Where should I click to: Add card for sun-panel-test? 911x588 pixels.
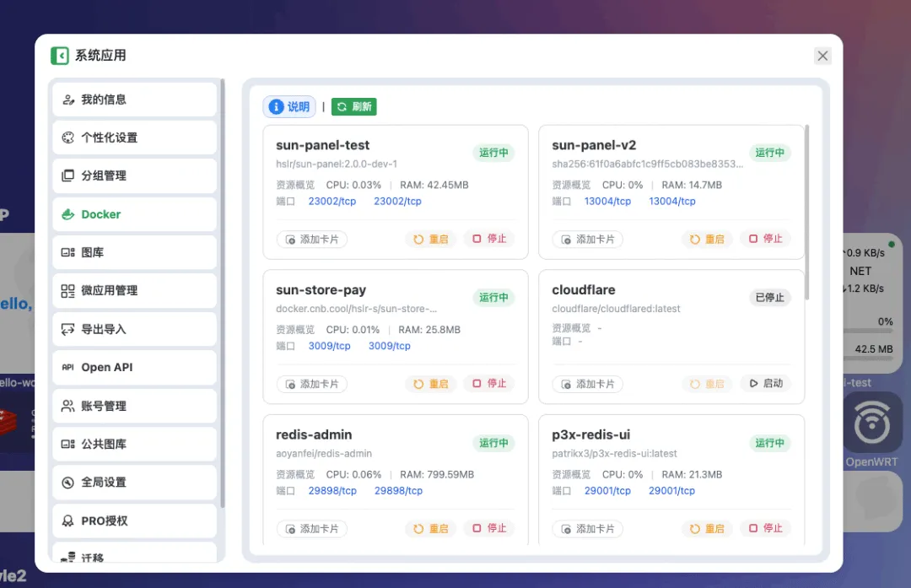click(x=312, y=240)
